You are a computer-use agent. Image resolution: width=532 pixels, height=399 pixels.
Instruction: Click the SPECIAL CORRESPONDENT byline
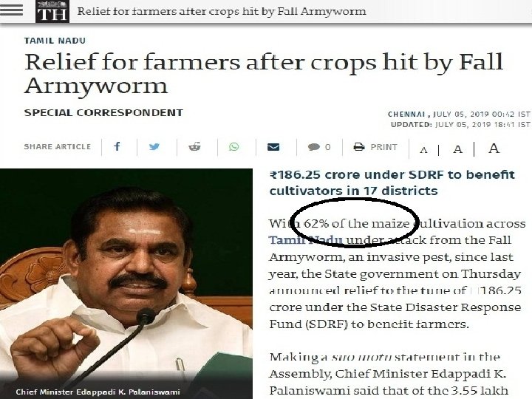103,112
